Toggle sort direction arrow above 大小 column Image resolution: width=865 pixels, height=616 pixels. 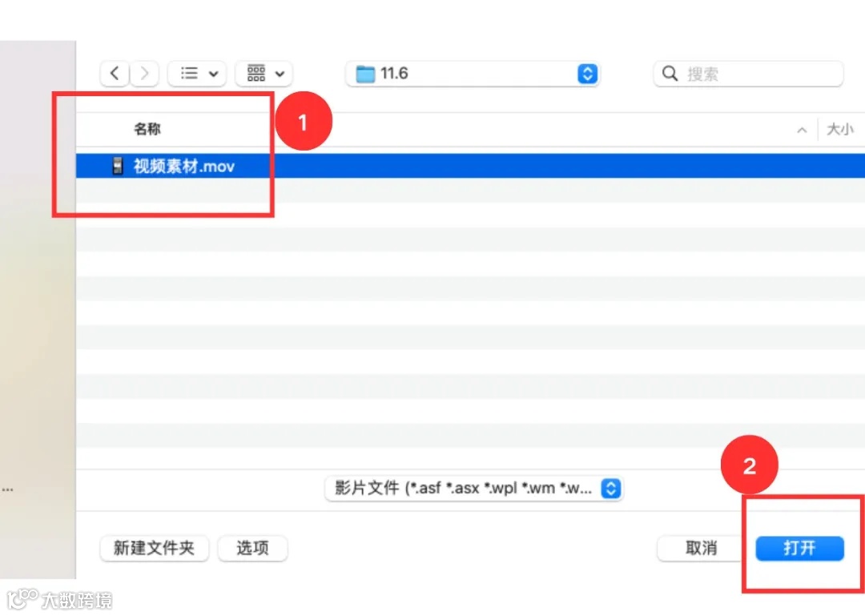pos(802,128)
